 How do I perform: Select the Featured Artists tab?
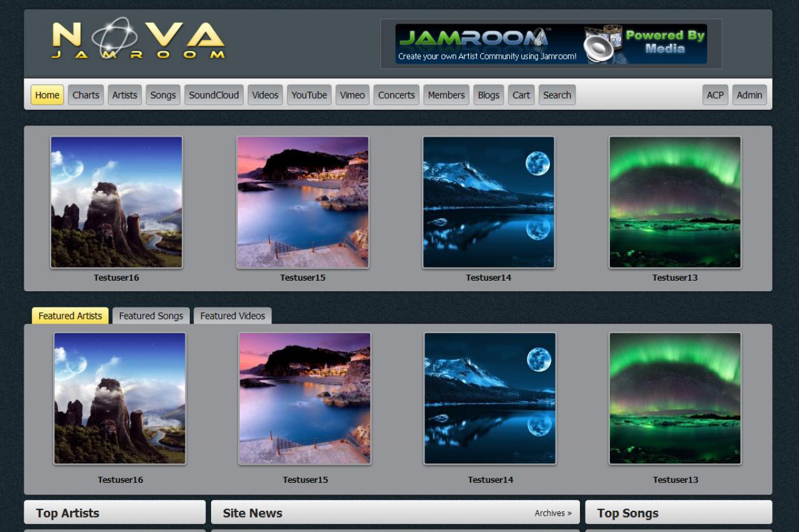click(x=70, y=316)
